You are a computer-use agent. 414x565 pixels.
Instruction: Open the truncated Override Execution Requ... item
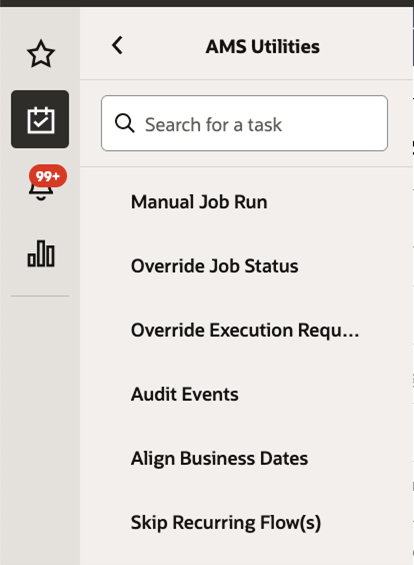tap(245, 330)
